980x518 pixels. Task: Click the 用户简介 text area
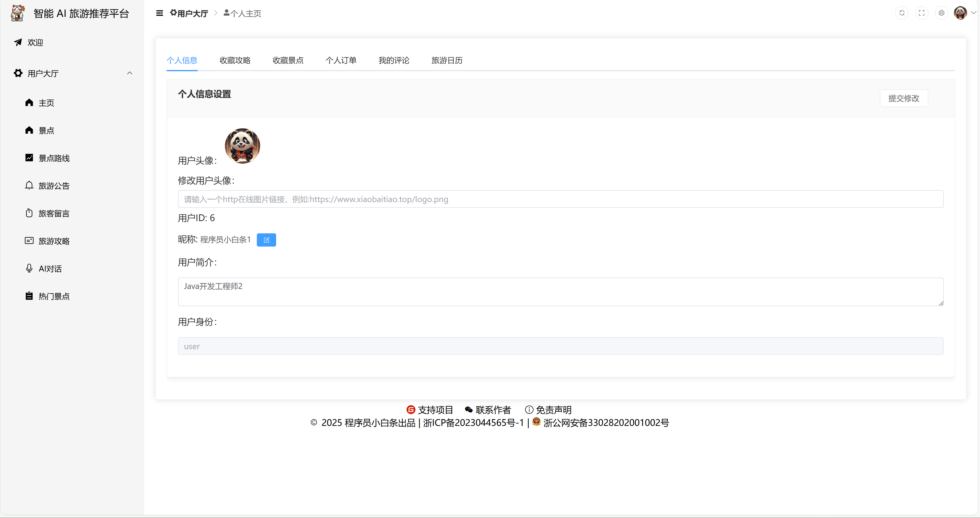coord(560,291)
